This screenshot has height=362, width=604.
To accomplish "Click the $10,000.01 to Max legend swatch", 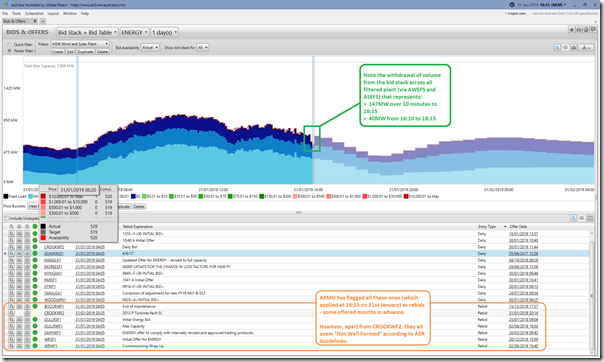I will tap(406, 196).
